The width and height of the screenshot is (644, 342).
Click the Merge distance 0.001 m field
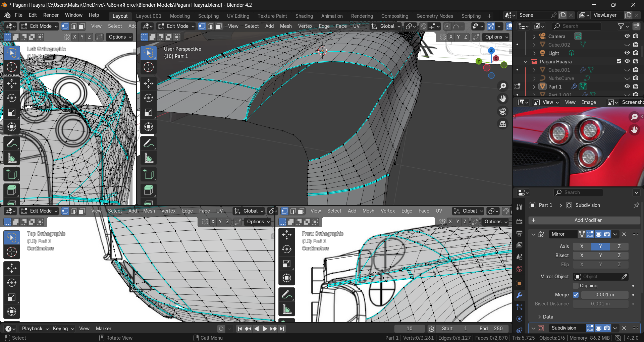tap(605, 295)
